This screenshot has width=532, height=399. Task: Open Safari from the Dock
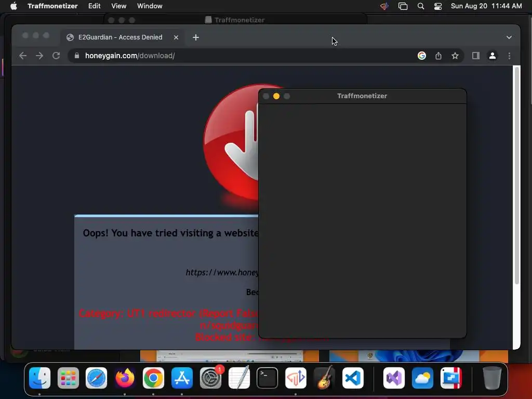coord(96,378)
